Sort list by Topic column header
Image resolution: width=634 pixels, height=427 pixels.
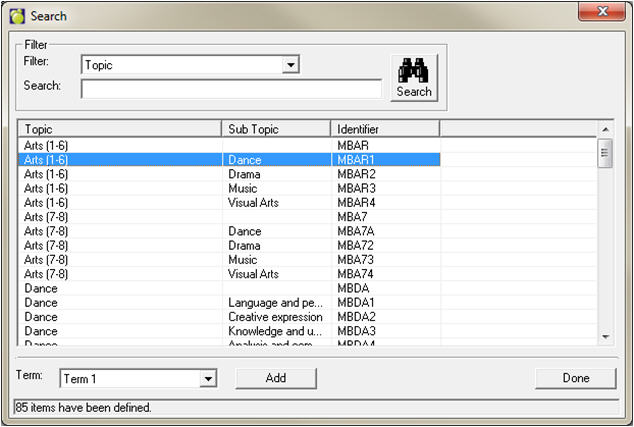click(x=120, y=129)
